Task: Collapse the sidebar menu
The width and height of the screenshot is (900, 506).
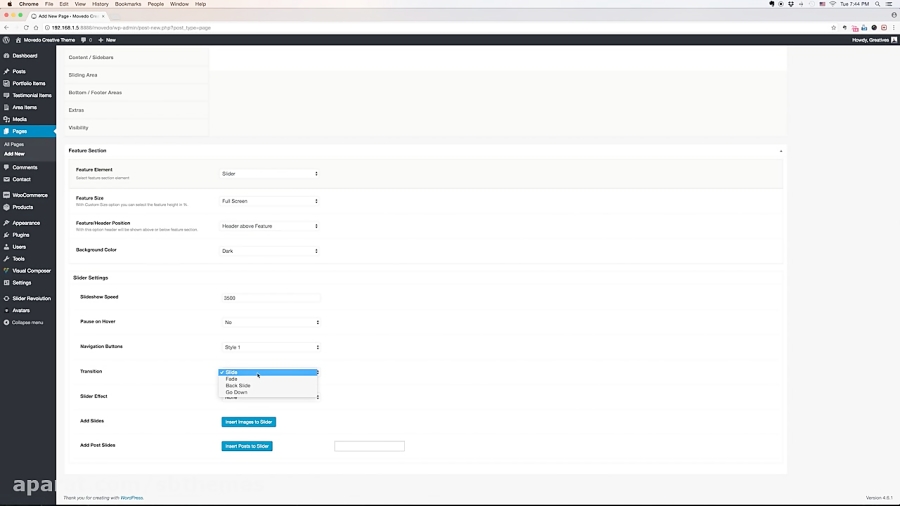Action: click(24, 322)
